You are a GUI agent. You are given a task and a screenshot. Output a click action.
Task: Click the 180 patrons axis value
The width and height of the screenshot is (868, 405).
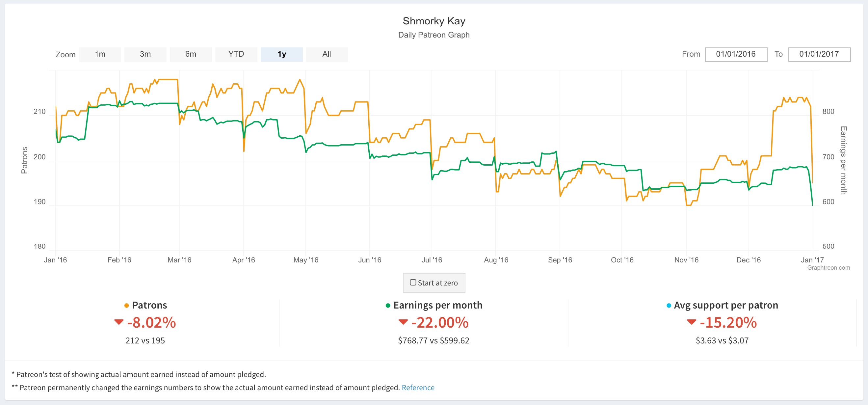39,246
